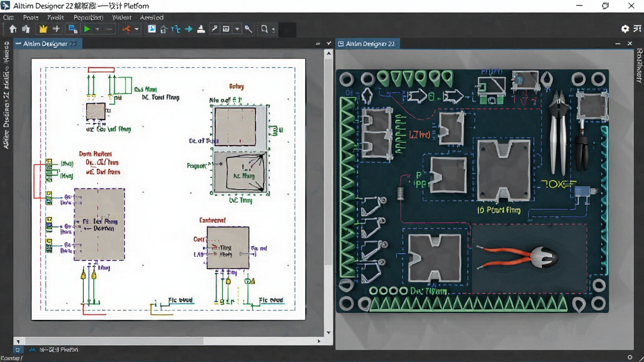Viewport: 644px width, 362px height.
Task: Click the square icon at bottom-left status bar
Action: pyautogui.click(x=17, y=349)
